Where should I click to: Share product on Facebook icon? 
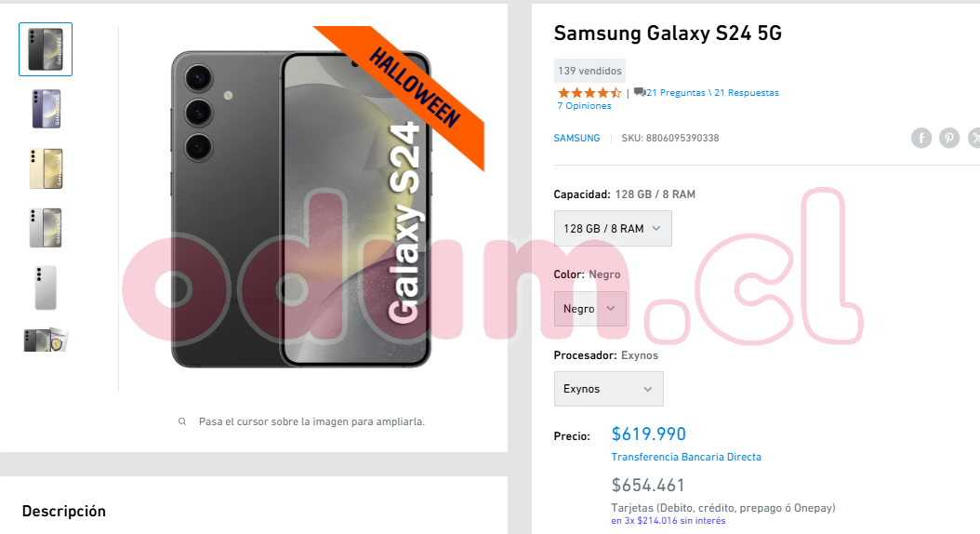point(921,138)
